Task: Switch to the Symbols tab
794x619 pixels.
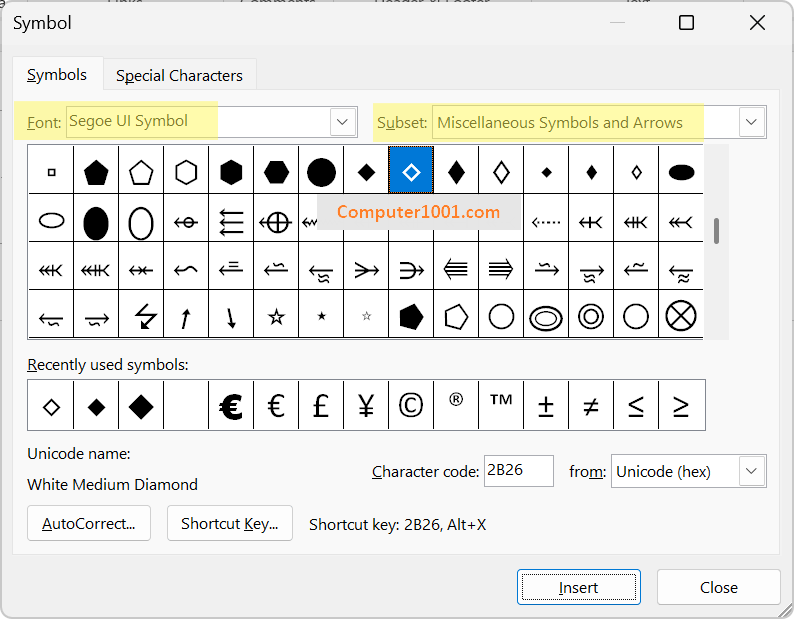Action: point(57,74)
